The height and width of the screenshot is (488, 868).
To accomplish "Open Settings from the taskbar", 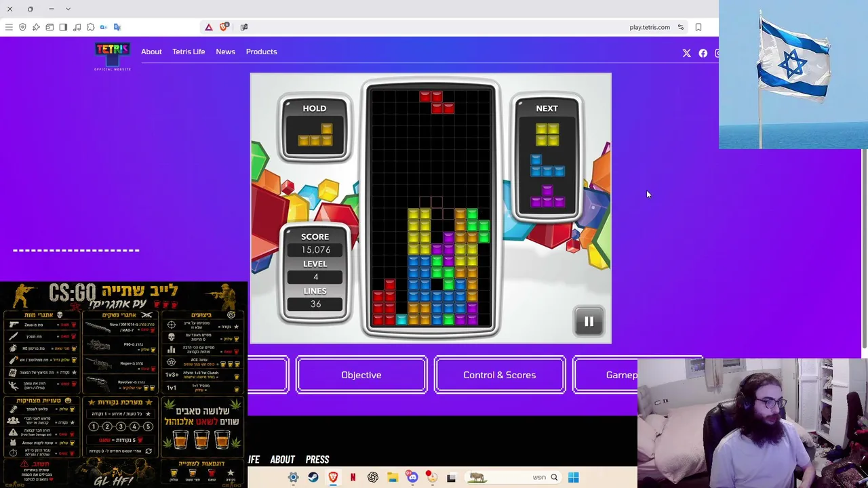I will coord(294,477).
